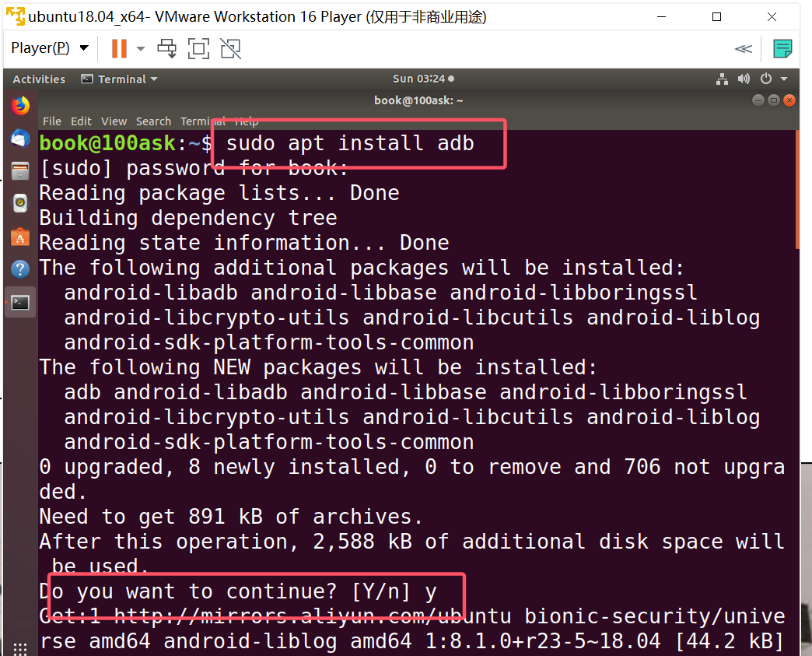Open the green notes icon in VMware toolbar

[x=782, y=49]
